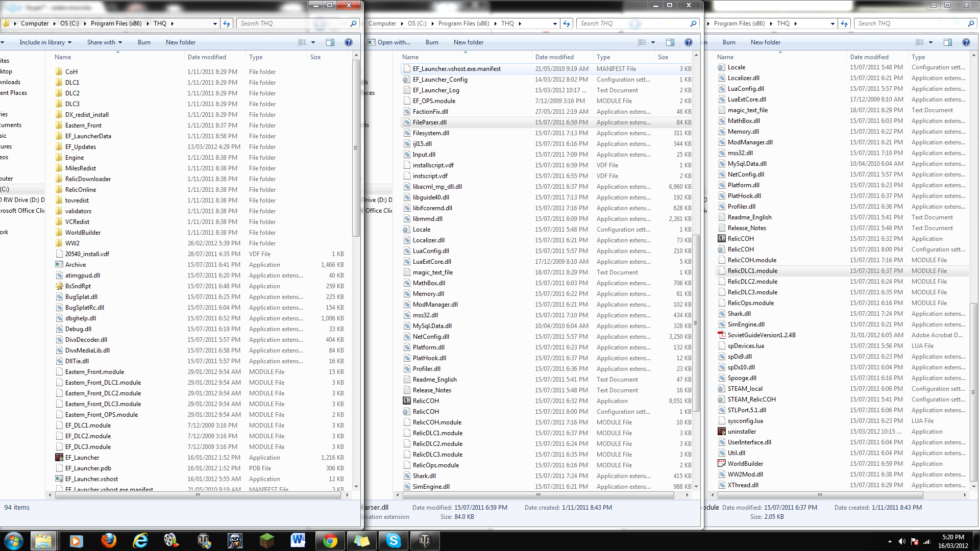The width and height of the screenshot is (980, 551).
Task: Open address history dropdown in left window
Action: (x=215, y=23)
